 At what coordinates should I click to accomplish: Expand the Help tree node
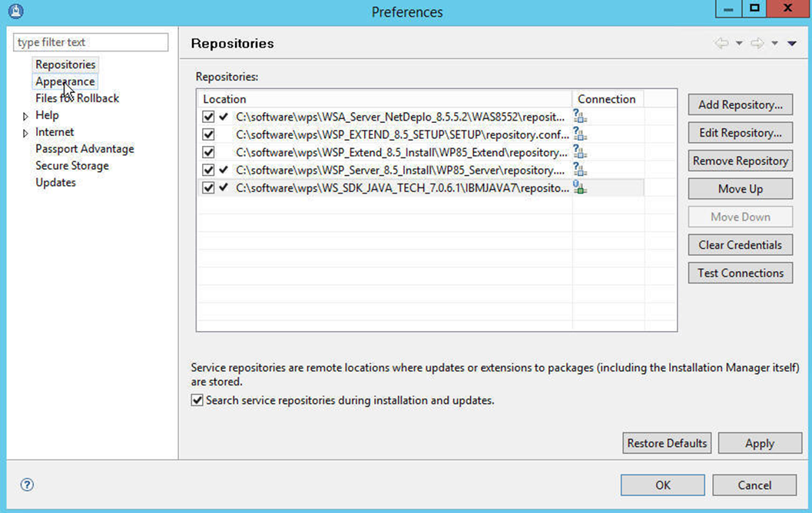tap(25, 116)
